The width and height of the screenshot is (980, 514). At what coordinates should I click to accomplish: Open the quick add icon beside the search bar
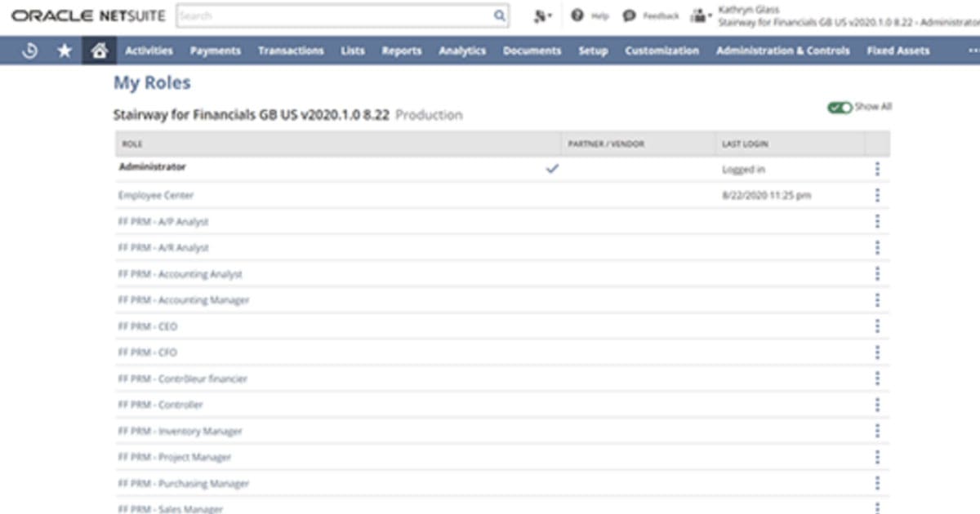click(x=538, y=16)
